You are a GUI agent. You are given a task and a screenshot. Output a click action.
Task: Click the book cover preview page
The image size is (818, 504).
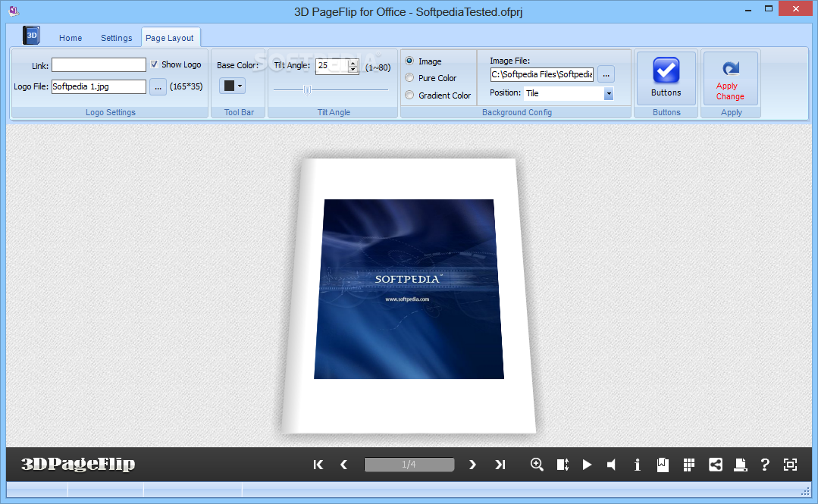coord(409,296)
